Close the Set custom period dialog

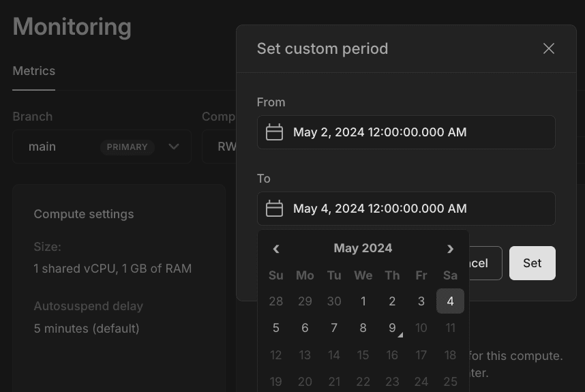coord(548,48)
